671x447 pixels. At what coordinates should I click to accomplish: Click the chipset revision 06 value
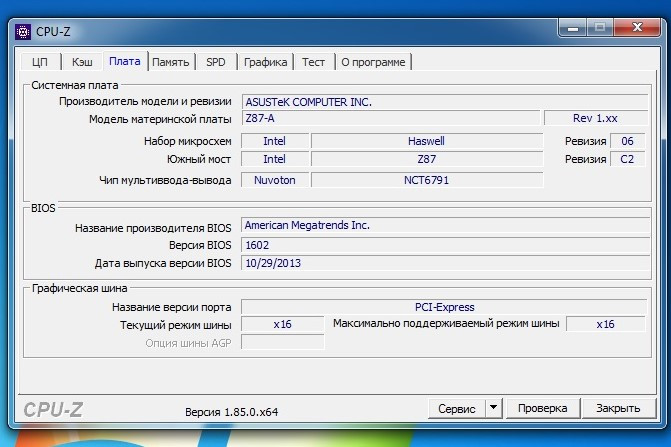pos(627,141)
